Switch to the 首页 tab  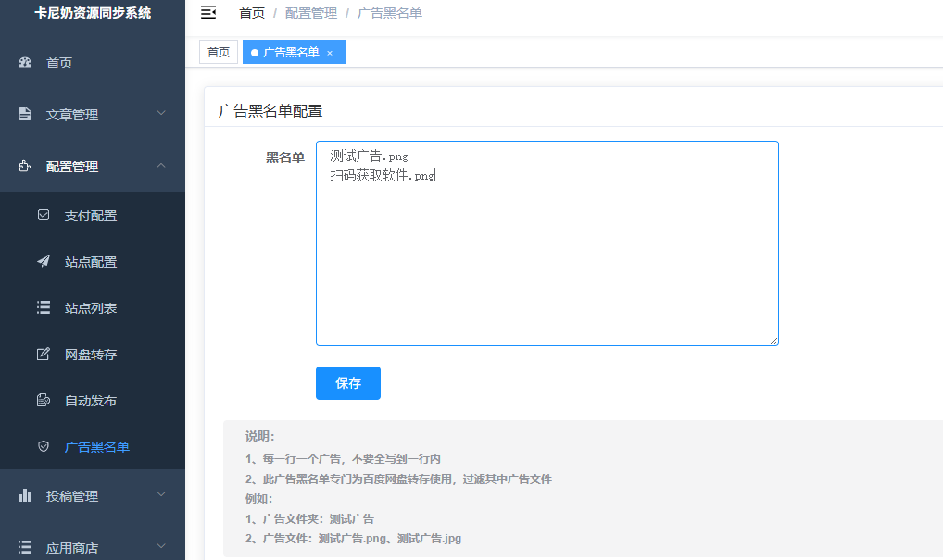(218, 52)
